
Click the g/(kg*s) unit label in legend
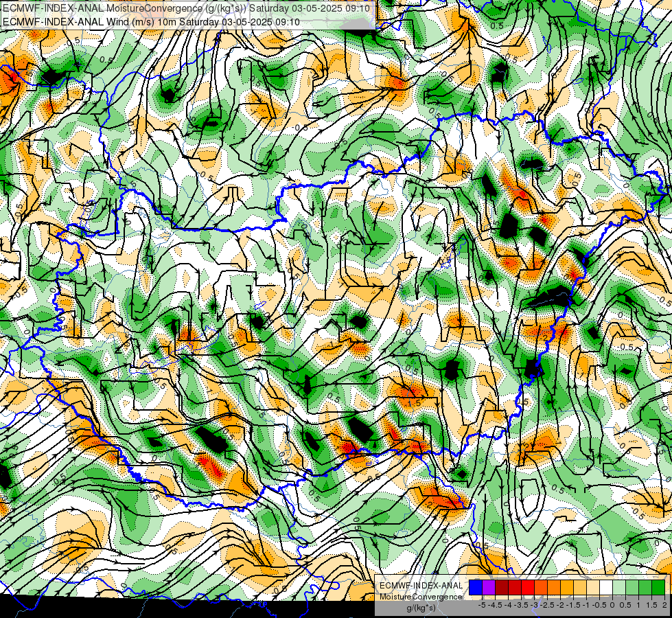421,608
